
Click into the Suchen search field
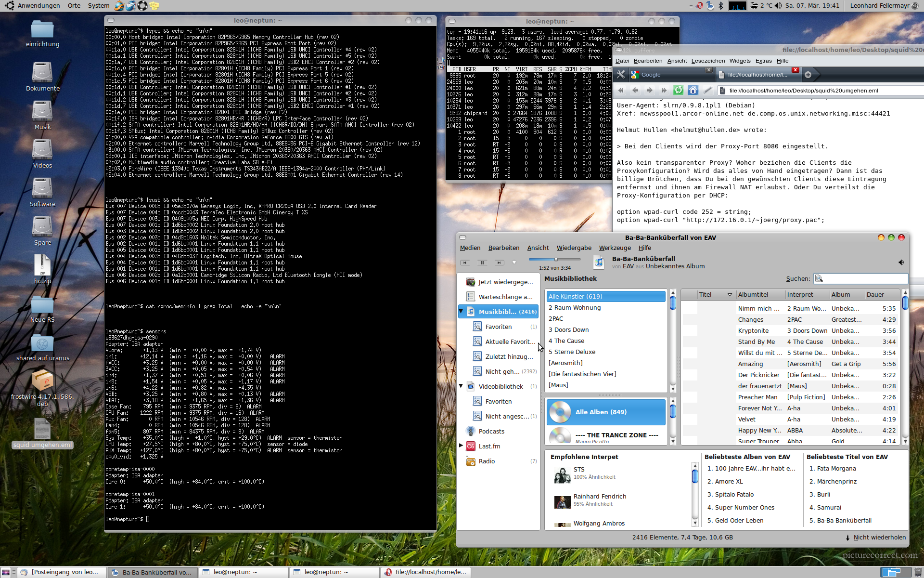pyautogui.click(x=865, y=278)
